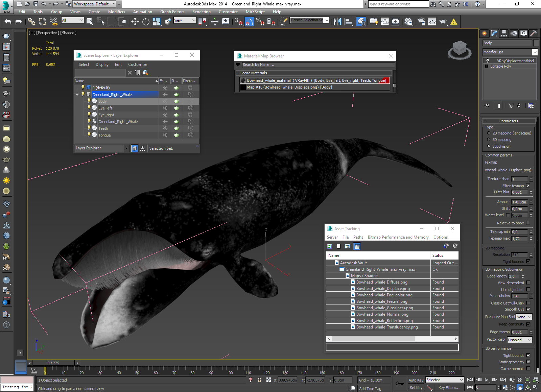Collapse the Scene Materials rollout
Viewport: 541px width, 392px height.
click(x=238, y=73)
